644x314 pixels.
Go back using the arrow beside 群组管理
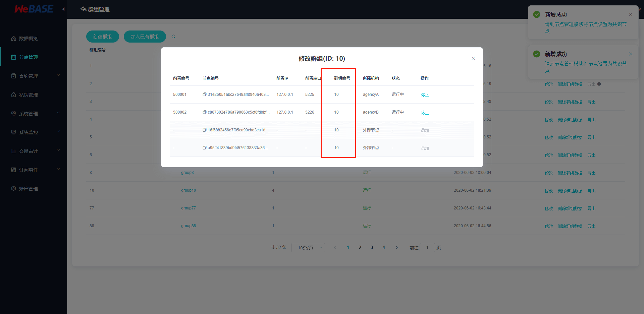point(84,9)
